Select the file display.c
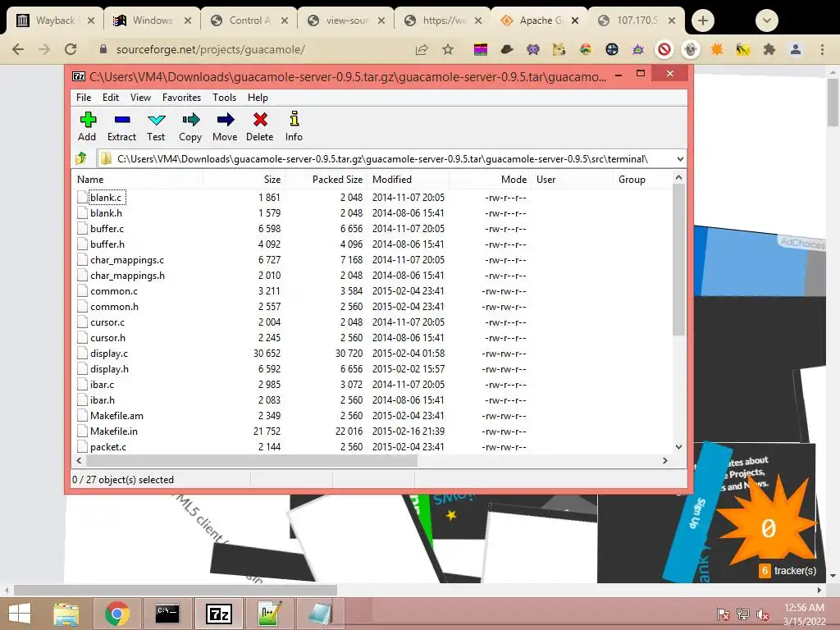 (x=109, y=354)
